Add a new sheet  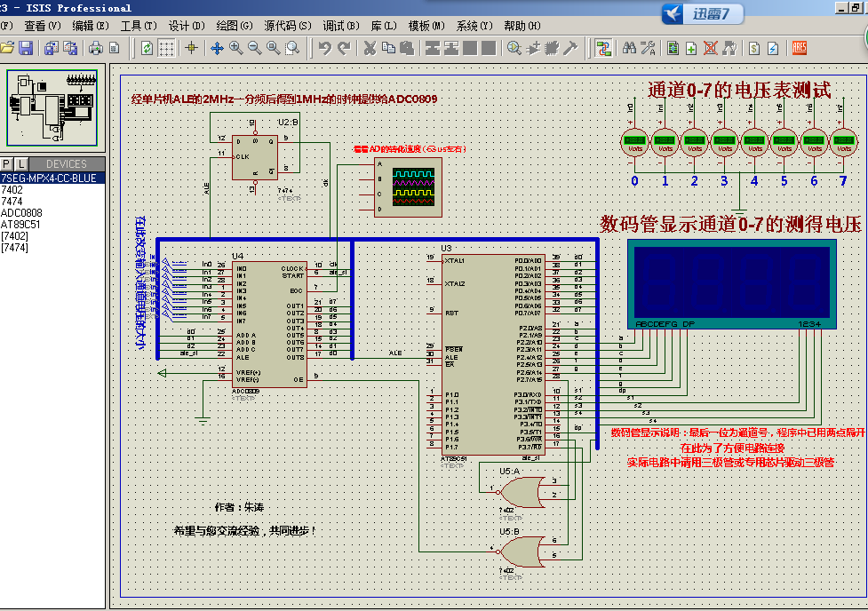[x=692, y=48]
